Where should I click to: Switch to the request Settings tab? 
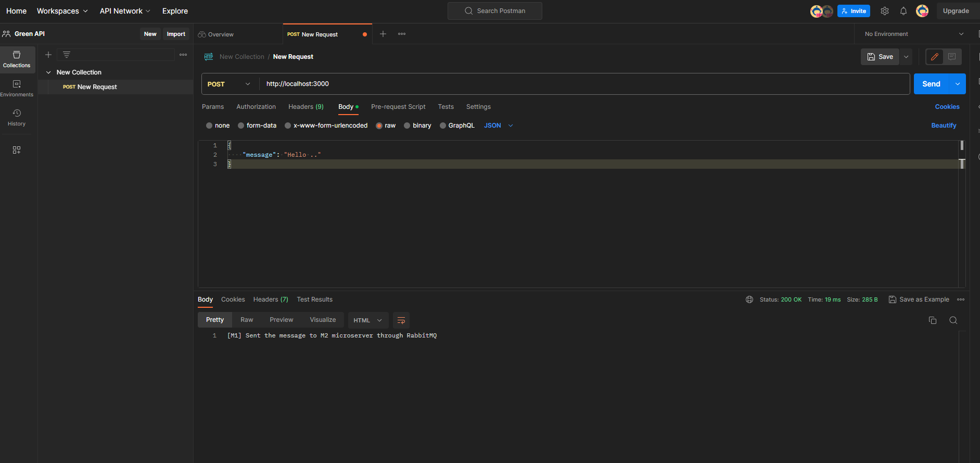478,107
